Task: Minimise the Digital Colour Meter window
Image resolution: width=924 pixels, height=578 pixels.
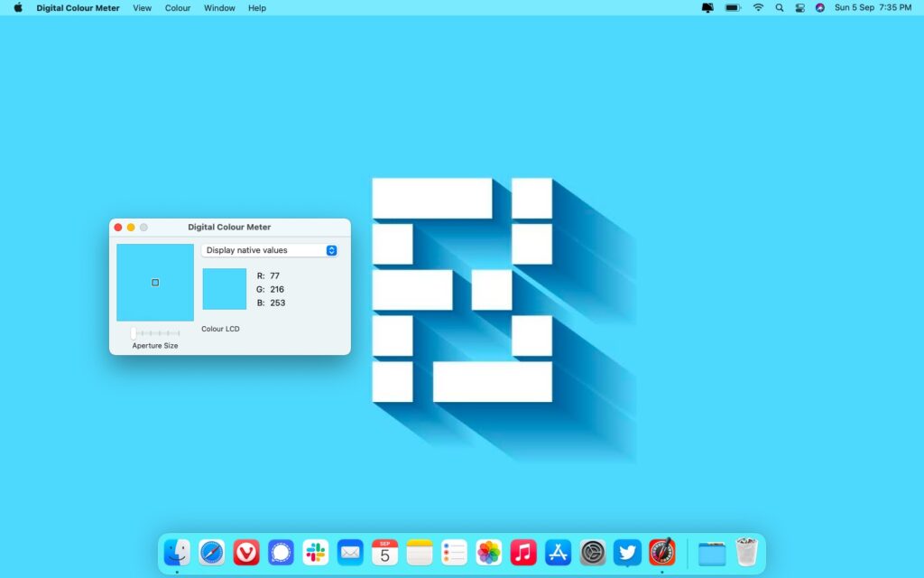Action: 131,228
